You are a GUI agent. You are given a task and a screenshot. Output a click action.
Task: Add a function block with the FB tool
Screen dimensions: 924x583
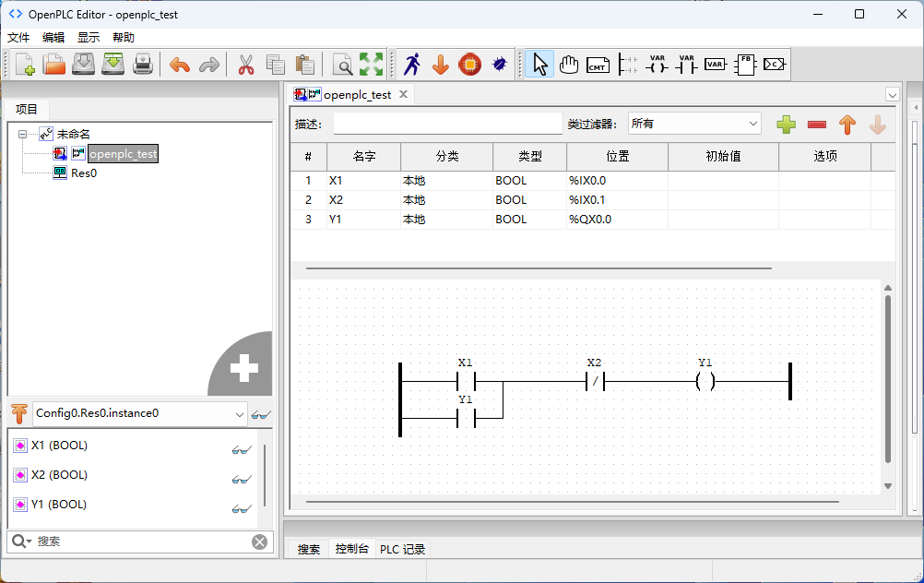(745, 65)
